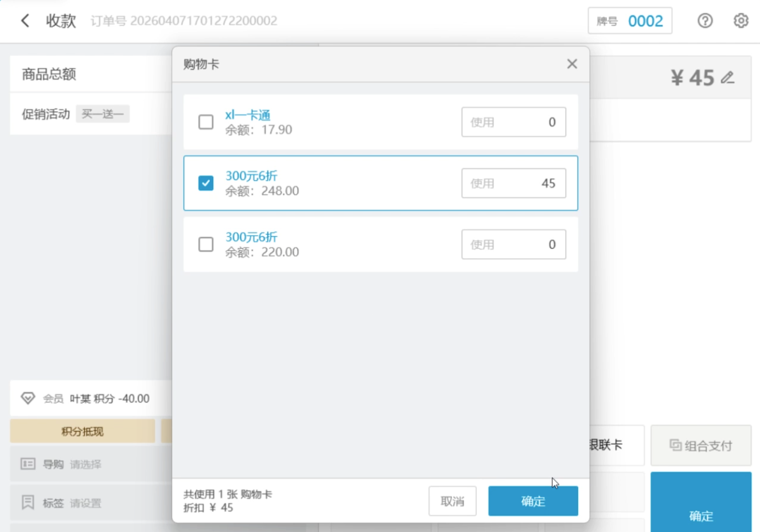The height and width of the screenshot is (532, 760).
Task: Select the 组合支付 payment option
Action: [x=700, y=445]
